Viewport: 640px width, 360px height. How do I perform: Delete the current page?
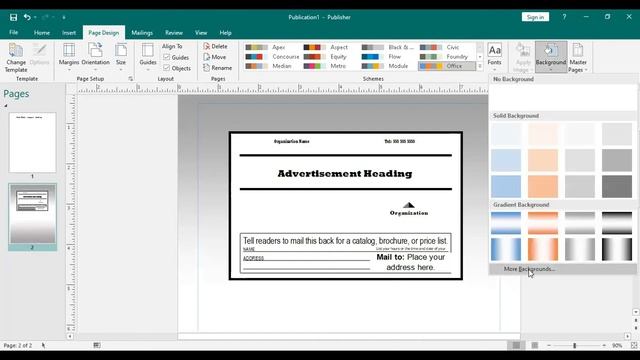(215, 47)
